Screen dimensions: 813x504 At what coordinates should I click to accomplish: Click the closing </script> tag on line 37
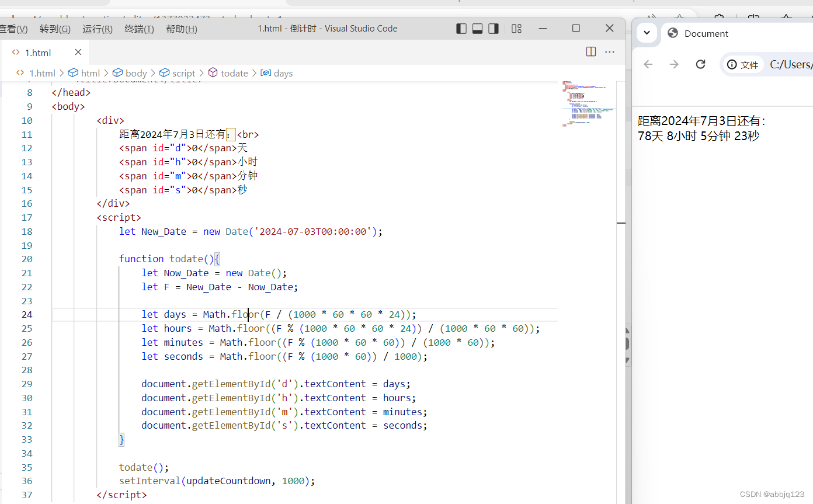point(121,495)
